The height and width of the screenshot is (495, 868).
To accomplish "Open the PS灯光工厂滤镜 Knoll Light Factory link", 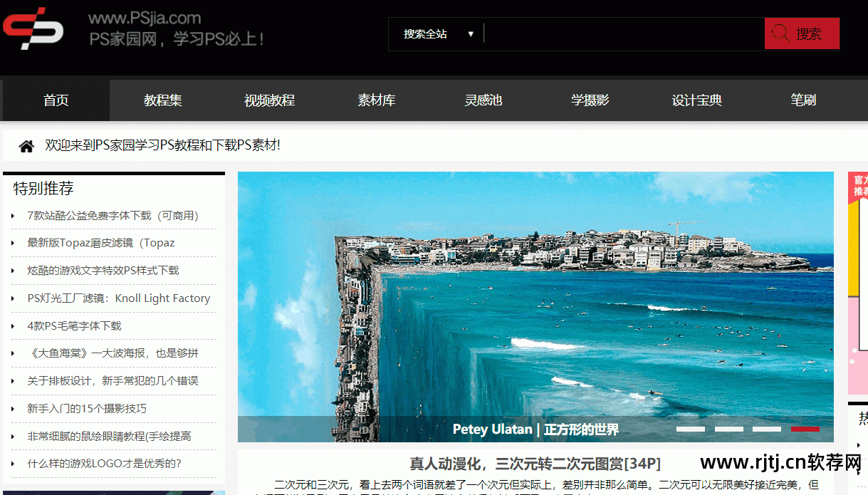I will pyautogui.click(x=118, y=298).
